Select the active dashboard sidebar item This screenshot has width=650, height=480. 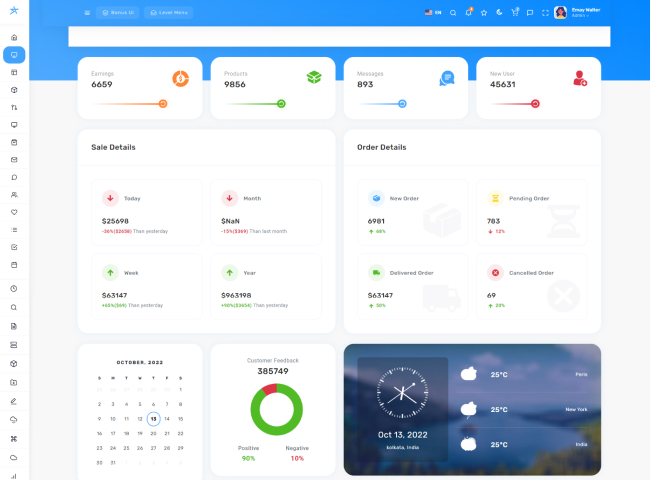point(14,55)
